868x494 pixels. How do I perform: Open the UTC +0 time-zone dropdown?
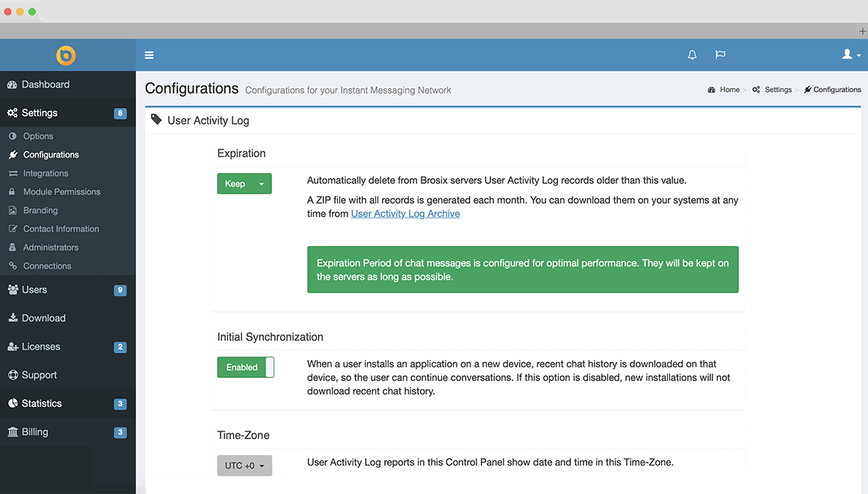[x=244, y=466]
